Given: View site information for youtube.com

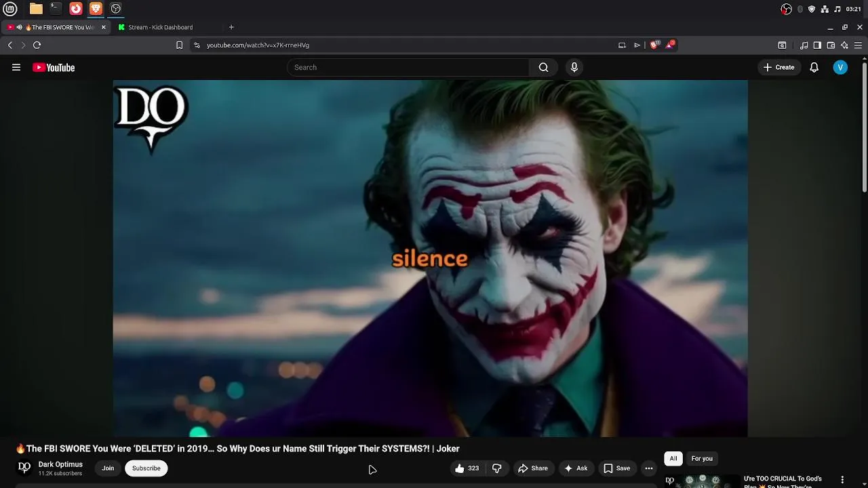Looking at the screenshot, I should 197,45.
